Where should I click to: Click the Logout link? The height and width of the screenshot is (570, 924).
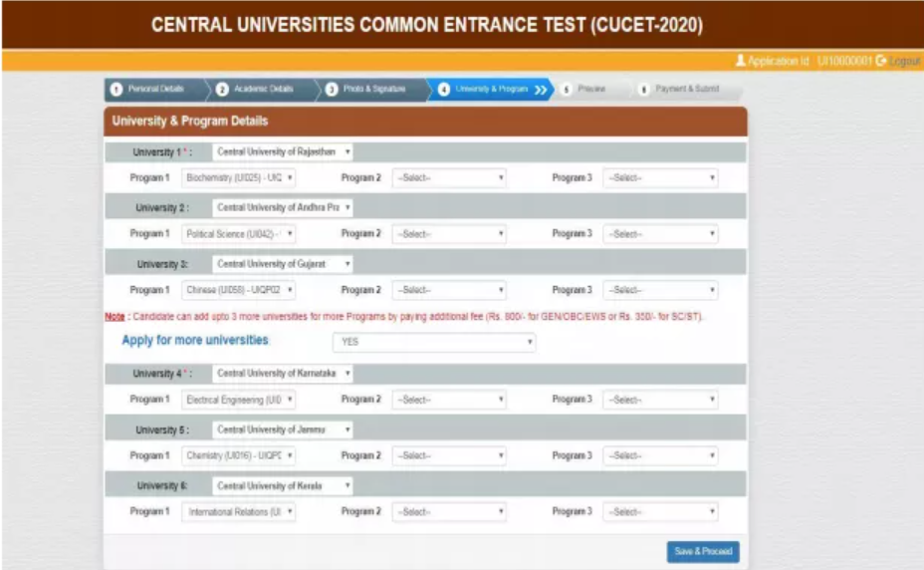click(x=905, y=61)
